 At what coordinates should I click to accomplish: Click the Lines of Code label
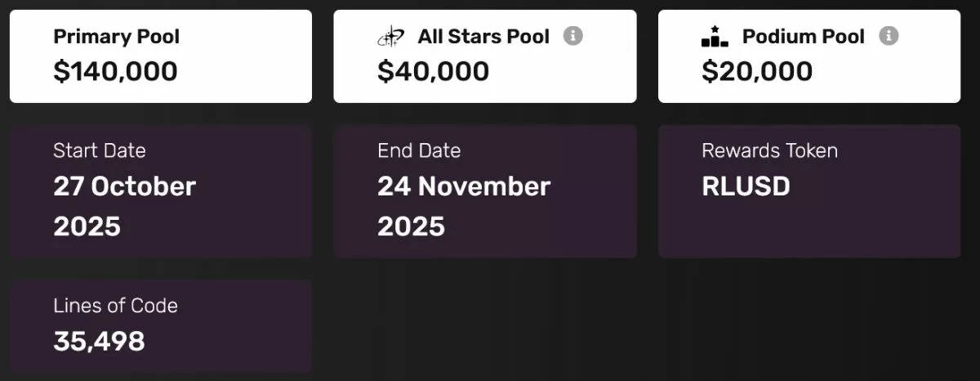115,306
